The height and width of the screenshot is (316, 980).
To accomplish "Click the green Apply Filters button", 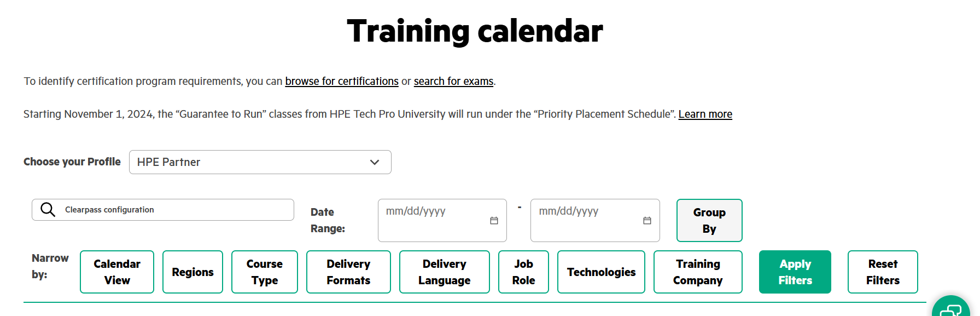I will 795,272.
